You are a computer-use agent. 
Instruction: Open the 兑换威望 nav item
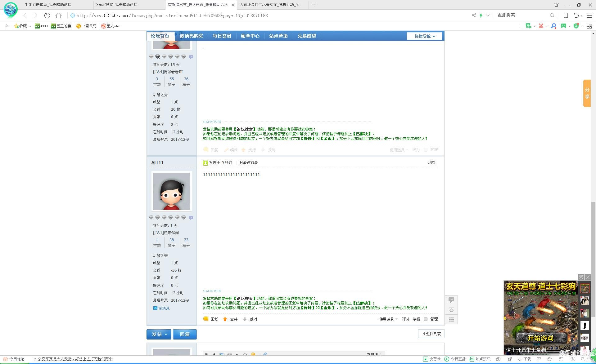point(306,36)
